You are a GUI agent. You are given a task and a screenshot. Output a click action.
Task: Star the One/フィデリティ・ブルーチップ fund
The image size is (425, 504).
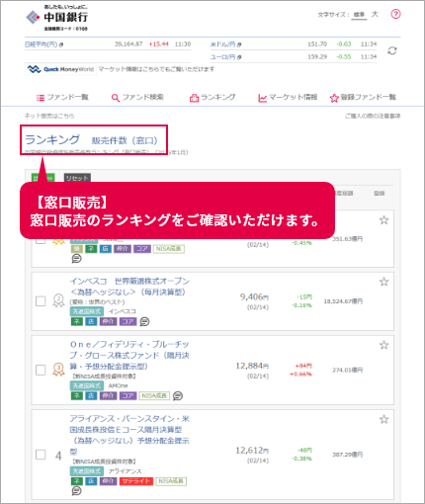(383, 345)
